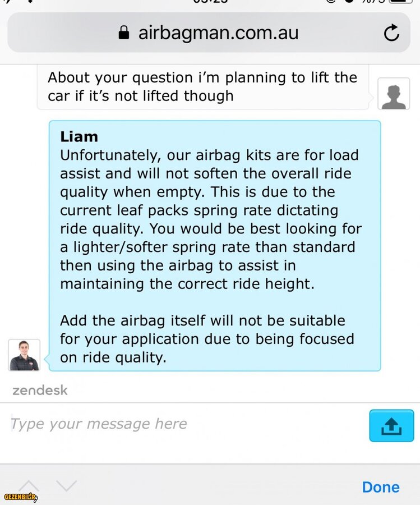Tap the visitor message about lifting the car
The height and width of the screenshot is (505, 420).
[x=203, y=86]
